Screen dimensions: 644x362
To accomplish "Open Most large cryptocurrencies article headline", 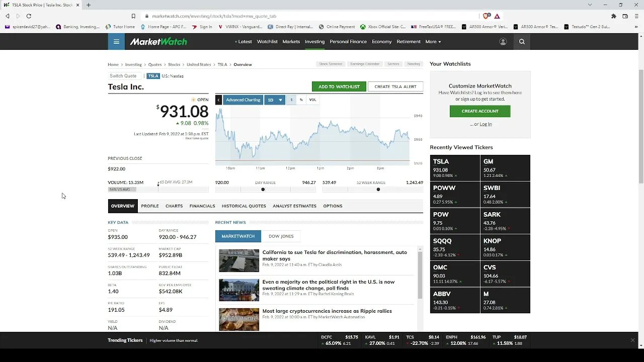I will pyautogui.click(x=327, y=311).
